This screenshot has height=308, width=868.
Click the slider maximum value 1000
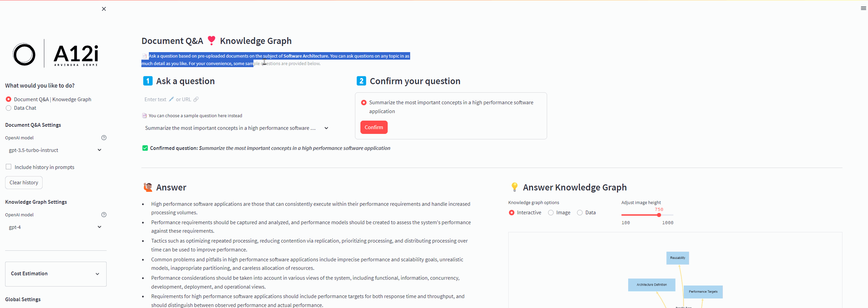668,223
